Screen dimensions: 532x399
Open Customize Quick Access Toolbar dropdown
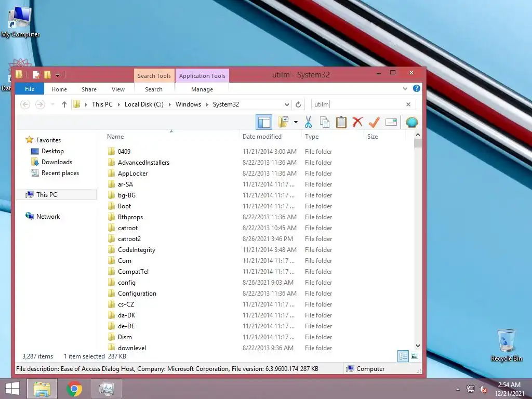point(57,75)
